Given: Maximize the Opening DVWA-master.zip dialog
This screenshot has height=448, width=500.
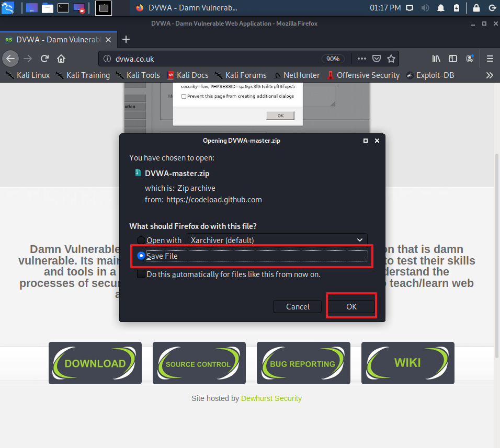Looking at the screenshot, I should (x=366, y=141).
